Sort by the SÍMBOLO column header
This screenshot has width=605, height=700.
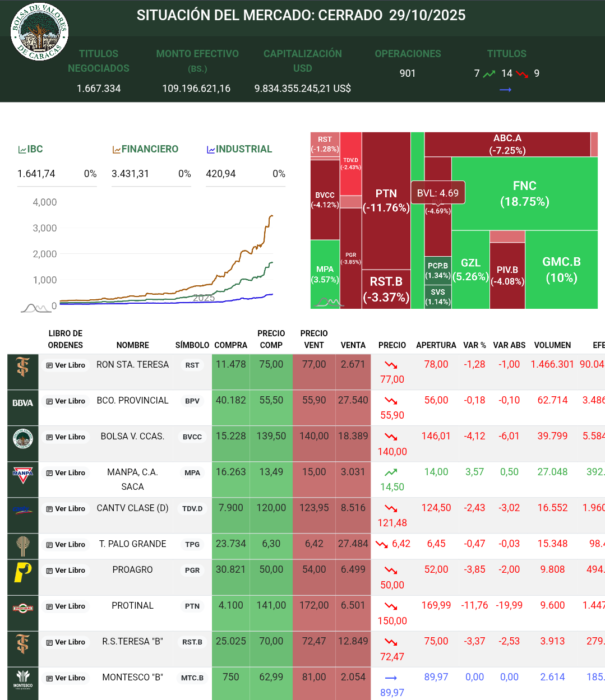[x=192, y=345]
